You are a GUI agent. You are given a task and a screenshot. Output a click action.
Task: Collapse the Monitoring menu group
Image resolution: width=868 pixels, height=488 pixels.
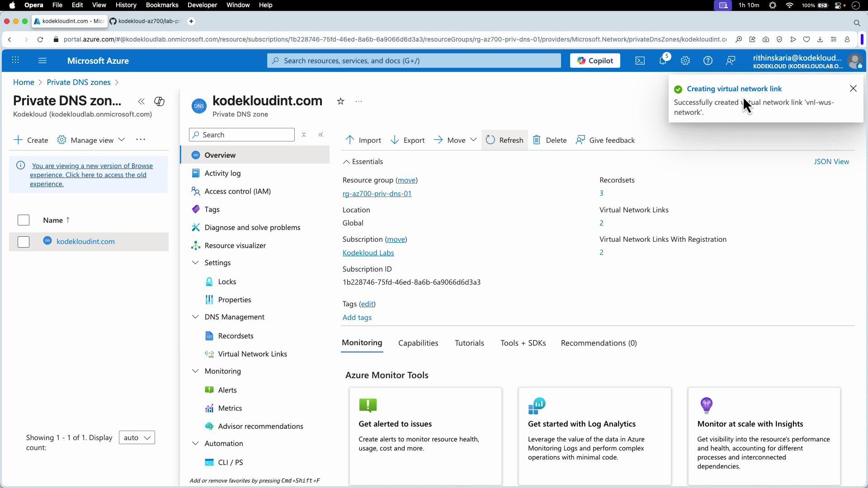coord(195,371)
